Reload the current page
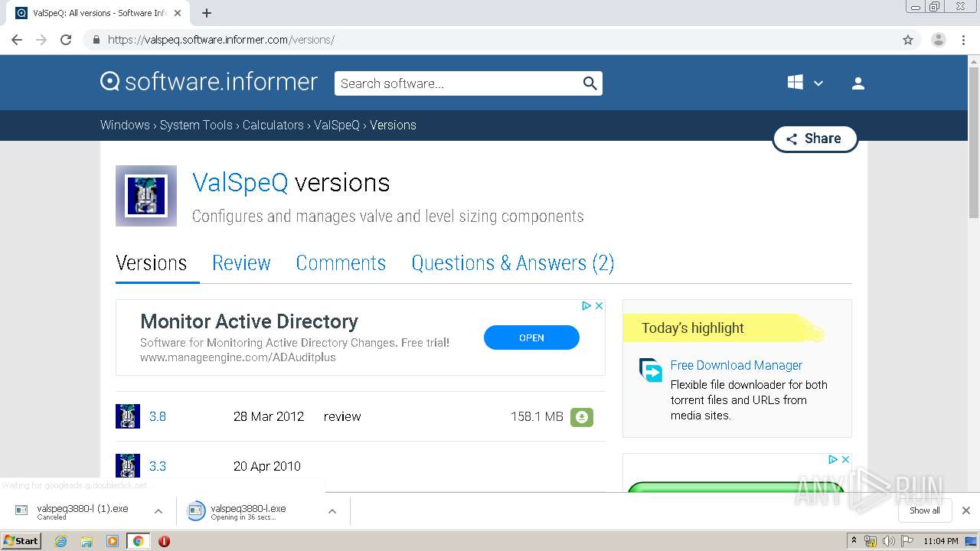This screenshot has width=980, height=551. tap(66, 40)
